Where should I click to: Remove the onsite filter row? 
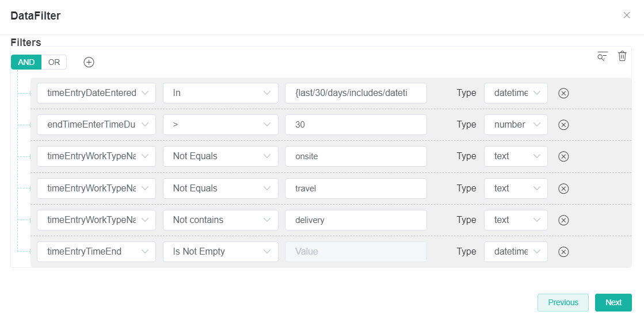(x=563, y=156)
